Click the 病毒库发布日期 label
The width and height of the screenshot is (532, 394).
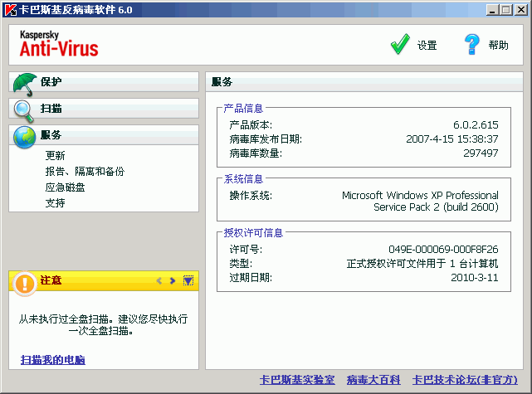(266, 139)
